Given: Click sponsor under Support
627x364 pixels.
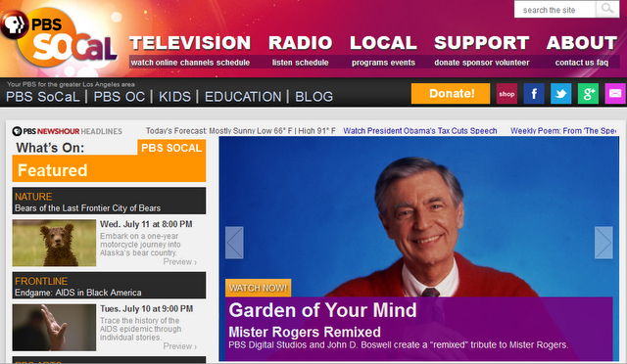Looking at the screenshot, I should [x=477, y=63].
